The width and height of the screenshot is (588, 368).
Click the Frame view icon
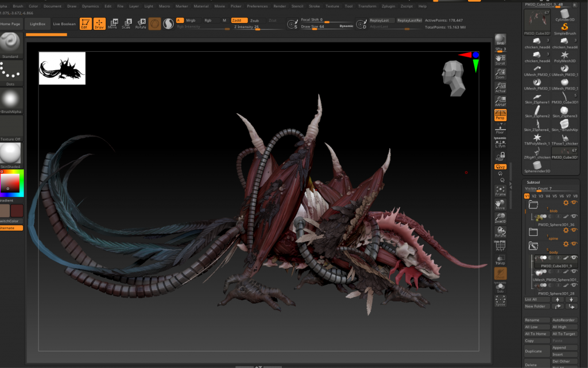(500, 190)
